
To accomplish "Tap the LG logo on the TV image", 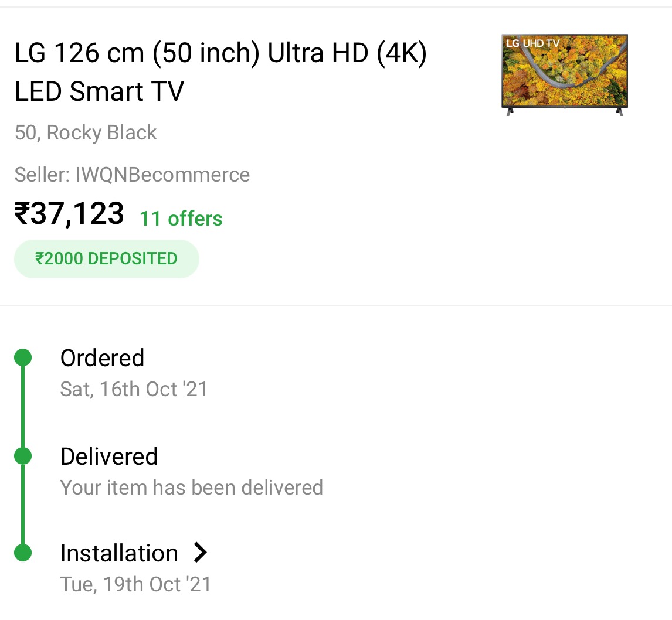I will (x=513, y=43).
